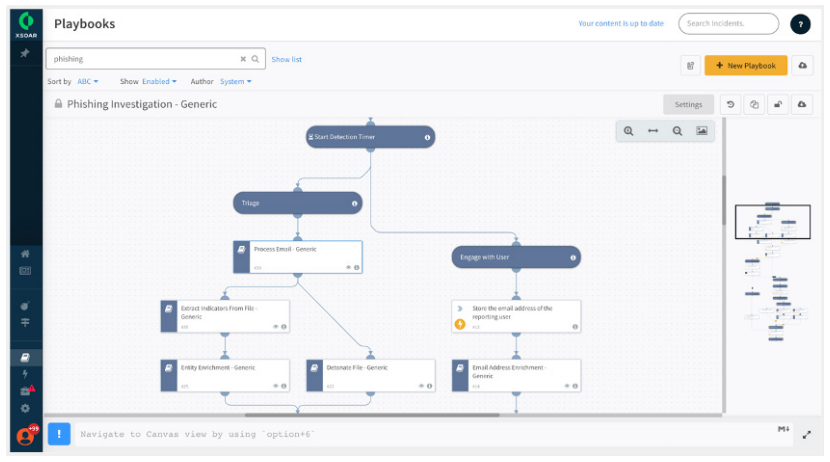The image size is (830, 462).
Task: Click the info icon on the Triage node
Action: (355, 203)
